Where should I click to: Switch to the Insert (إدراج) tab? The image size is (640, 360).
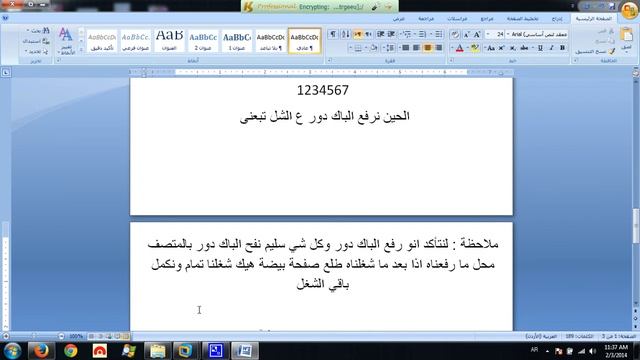(557, 19)
